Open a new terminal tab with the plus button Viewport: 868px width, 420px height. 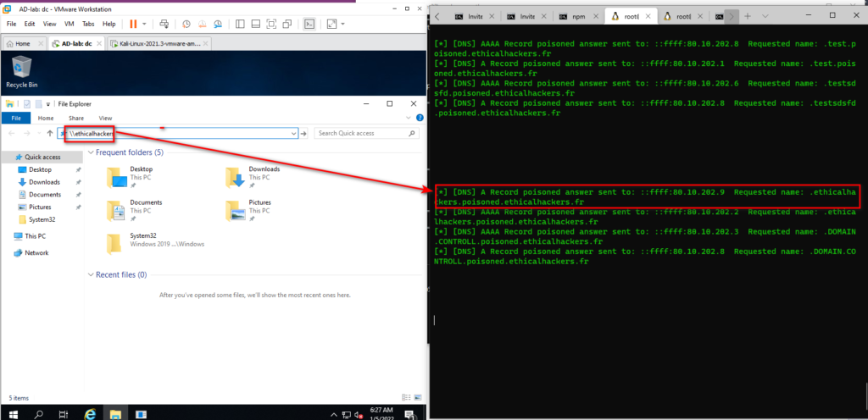[748, 16]
